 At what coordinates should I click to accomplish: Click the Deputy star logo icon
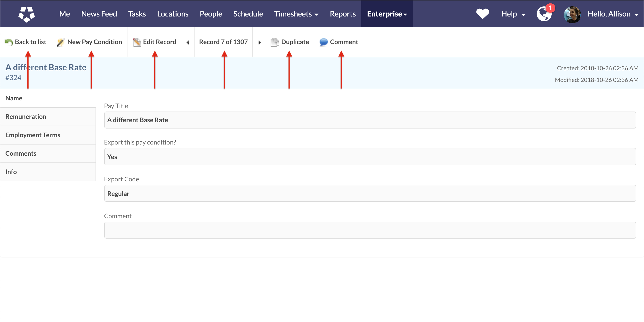click(x=26, y=14)
